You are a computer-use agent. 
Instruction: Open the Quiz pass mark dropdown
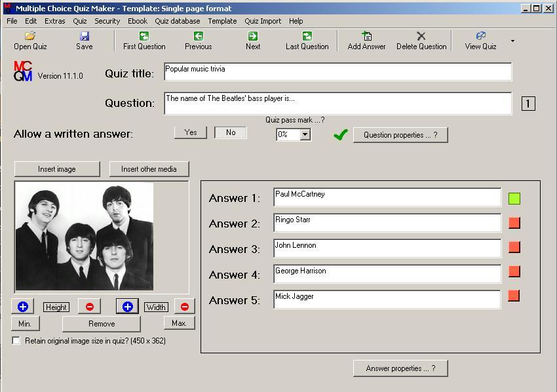pos(305,134)
